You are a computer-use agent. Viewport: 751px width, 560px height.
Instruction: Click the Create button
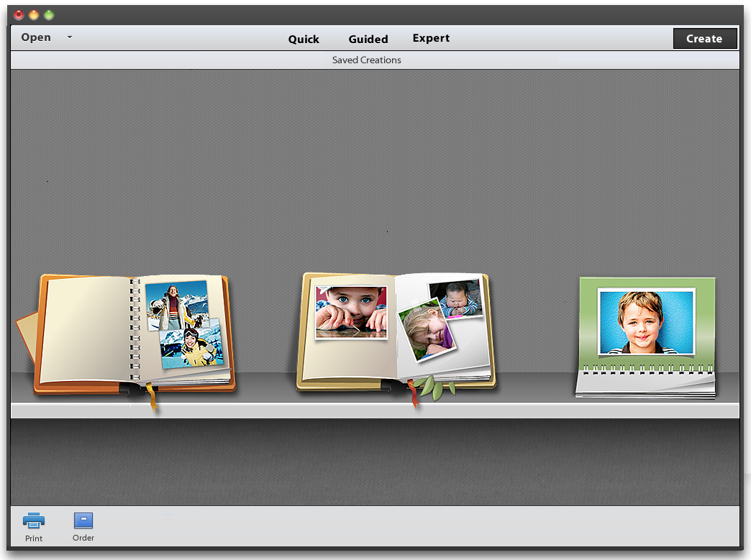coord(704,38)
